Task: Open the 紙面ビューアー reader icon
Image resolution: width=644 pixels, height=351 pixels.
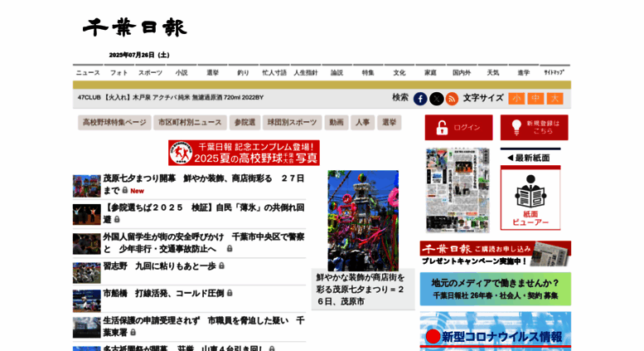Action: [x=530, y=198]
